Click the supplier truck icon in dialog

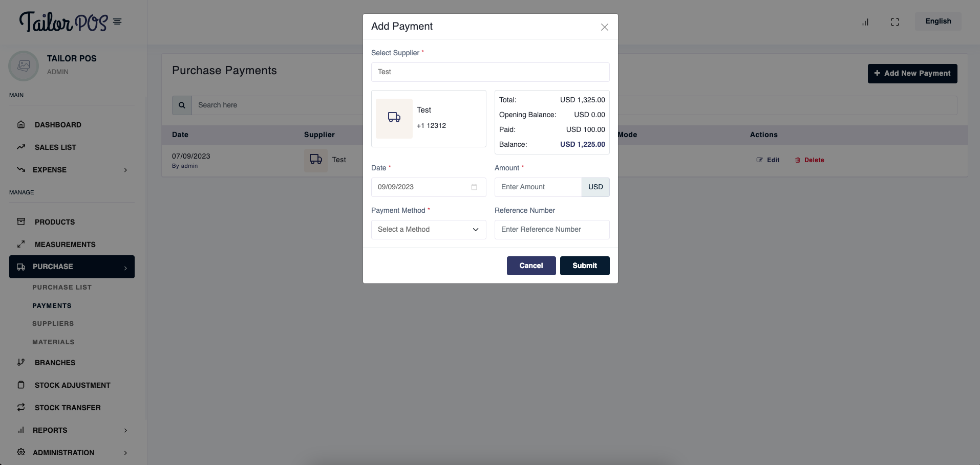(394, 118)
